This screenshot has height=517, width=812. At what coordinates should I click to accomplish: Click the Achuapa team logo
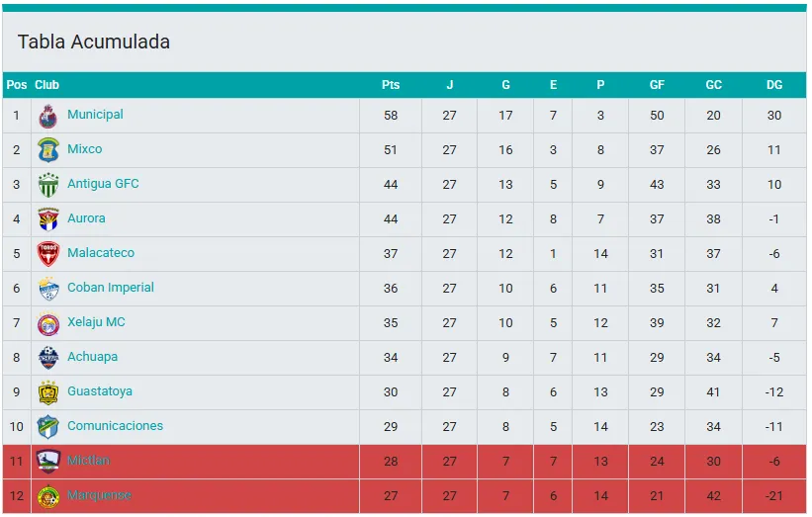[48, 358]
